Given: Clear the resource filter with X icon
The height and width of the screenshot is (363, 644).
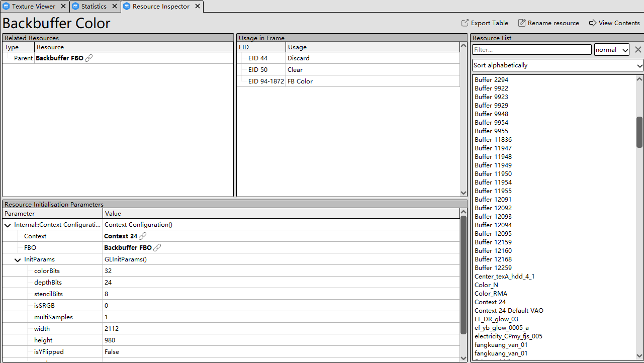Looking at the screenshot, I should pyautogui.click(x=638, y=50).
